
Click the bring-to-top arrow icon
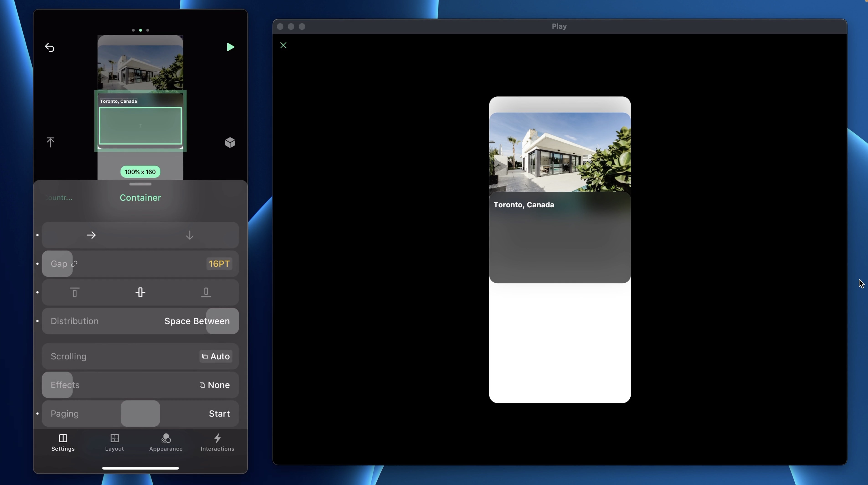click(51, 142)
